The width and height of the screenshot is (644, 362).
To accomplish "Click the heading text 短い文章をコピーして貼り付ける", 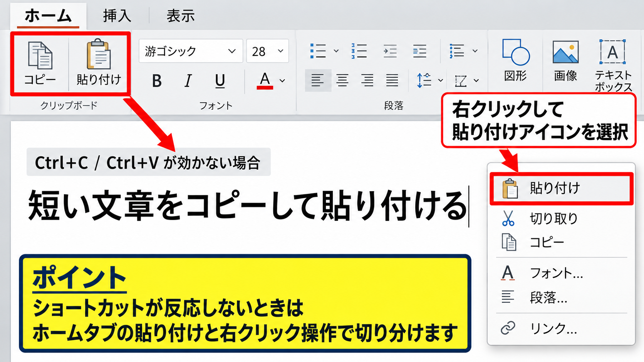I will tap(247, 206).
